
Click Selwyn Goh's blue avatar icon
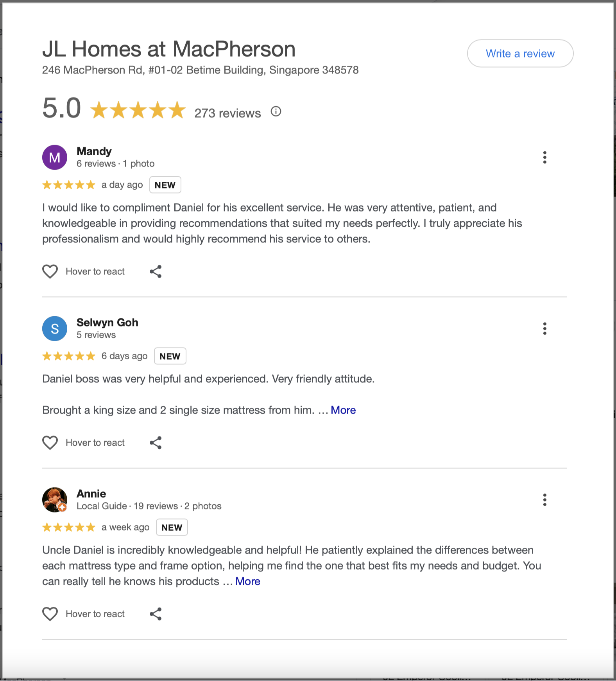[x=55, y=328]
